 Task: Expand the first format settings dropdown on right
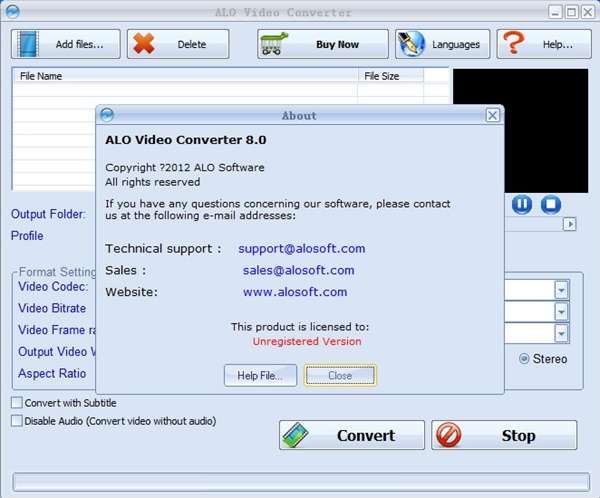[x=561, y=290]
